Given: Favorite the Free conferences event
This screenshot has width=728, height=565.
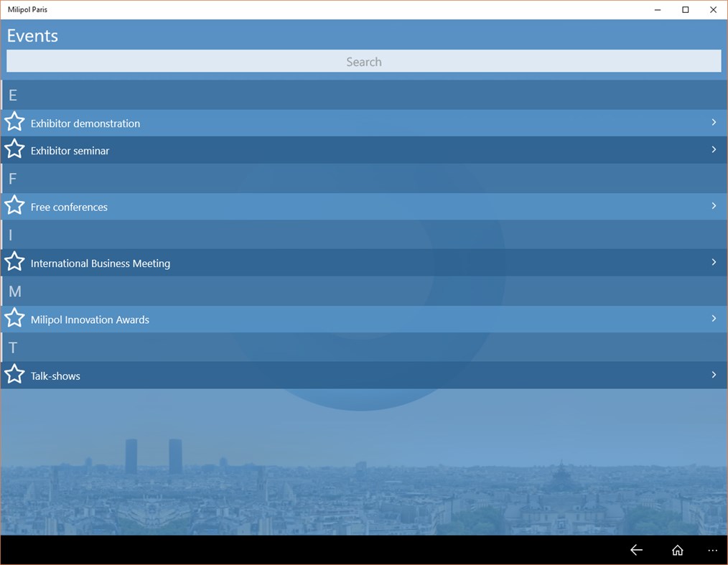Looking at the screenshot, I should pyautogui.click(x=14, y=205).
